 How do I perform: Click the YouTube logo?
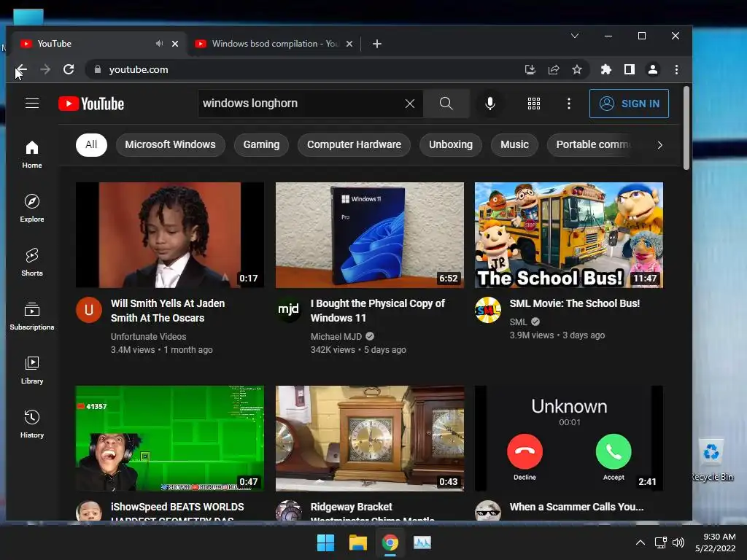click(x=91, y=104)
